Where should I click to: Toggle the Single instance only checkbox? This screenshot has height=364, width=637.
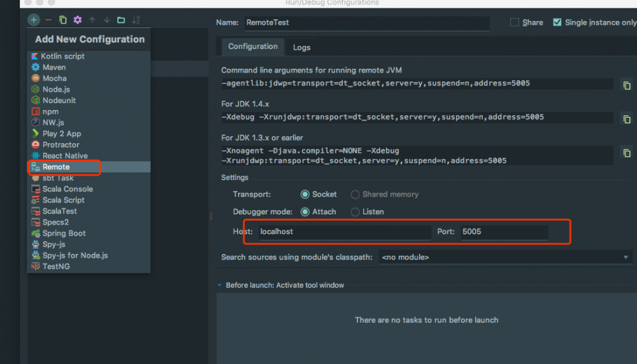click(557, 22)
